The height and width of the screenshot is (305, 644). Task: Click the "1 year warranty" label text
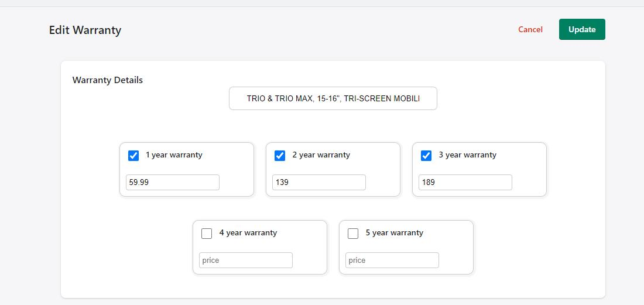click(174, 155)
